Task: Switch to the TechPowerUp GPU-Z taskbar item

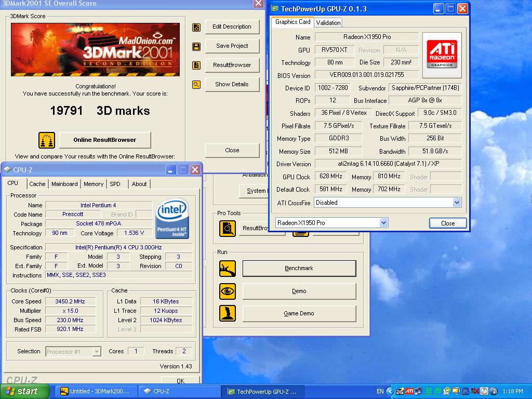Action: point(262,391)
